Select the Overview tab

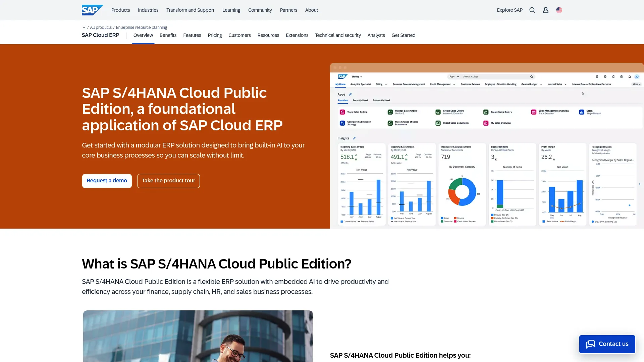(x=143, y=35)
